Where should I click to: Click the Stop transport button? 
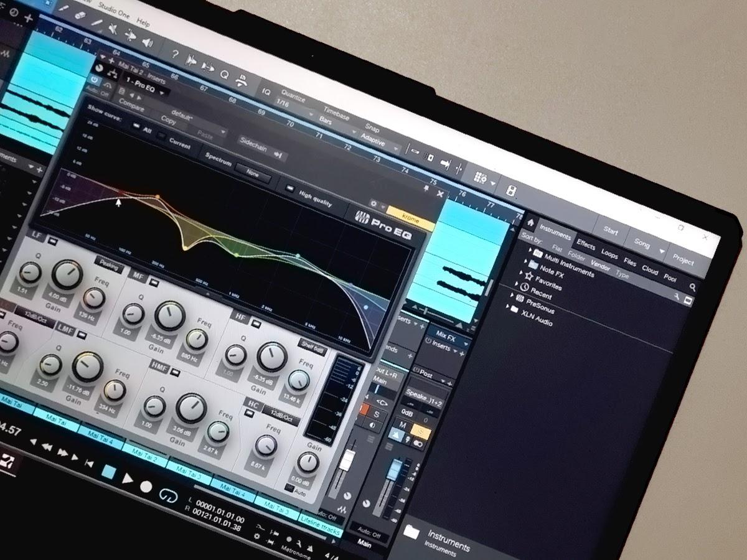(109, 472)
